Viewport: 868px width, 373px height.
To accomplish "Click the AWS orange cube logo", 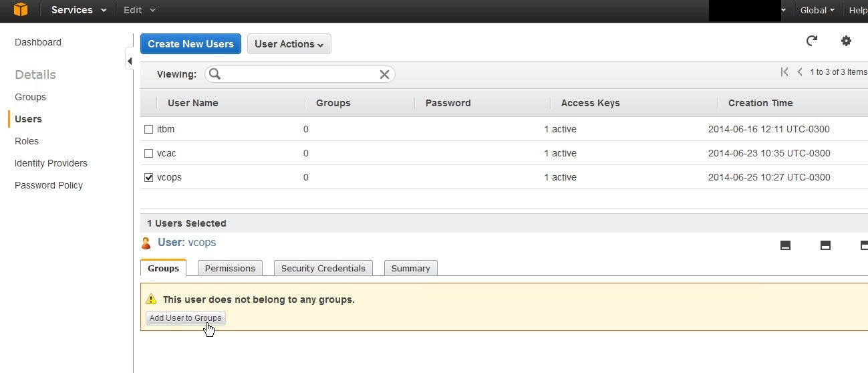I will 21,10.
